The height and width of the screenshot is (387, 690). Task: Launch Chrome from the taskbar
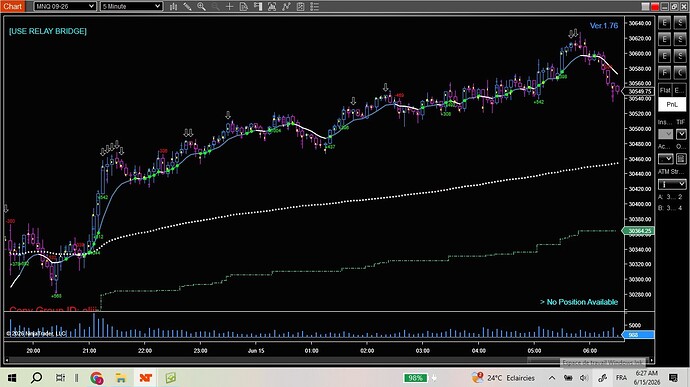(x=97, y=378)
